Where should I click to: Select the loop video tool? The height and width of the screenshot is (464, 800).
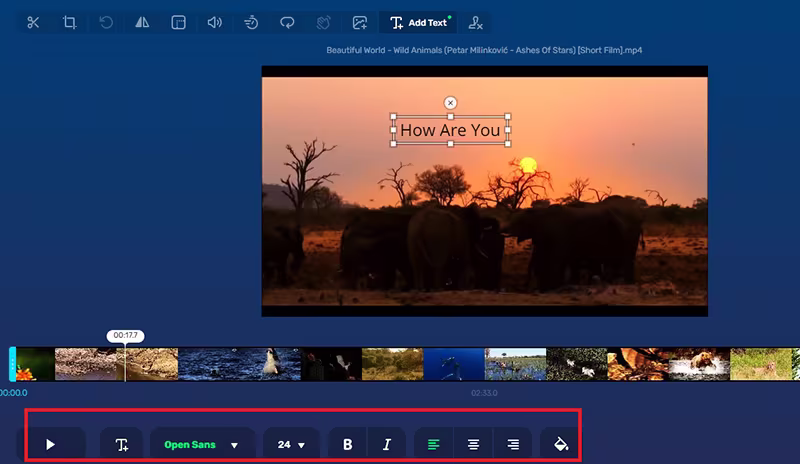tap(287, 22)
